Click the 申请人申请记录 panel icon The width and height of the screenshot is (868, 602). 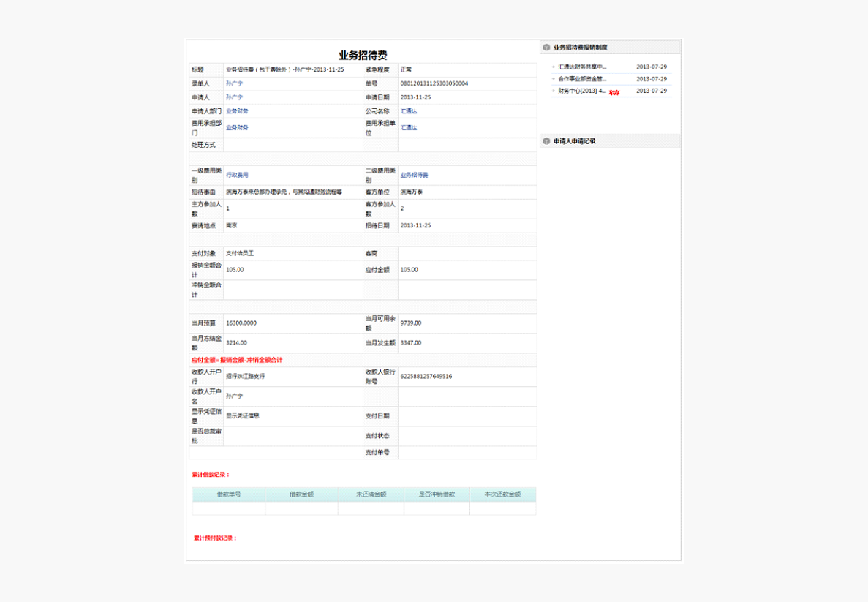click(x=546, y=141)
